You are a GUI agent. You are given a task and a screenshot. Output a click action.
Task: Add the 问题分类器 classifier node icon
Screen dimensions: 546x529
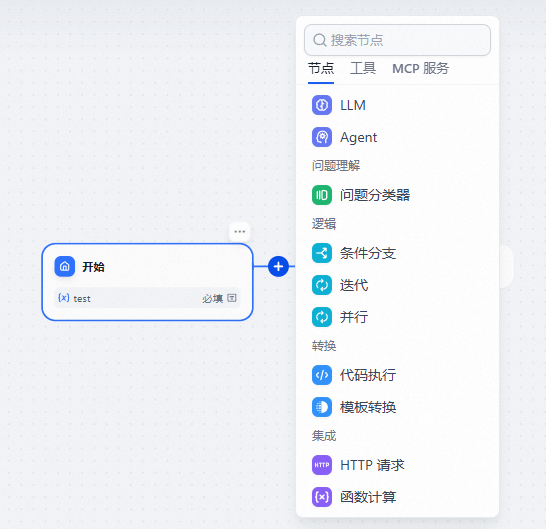click(x=322, y=195)
